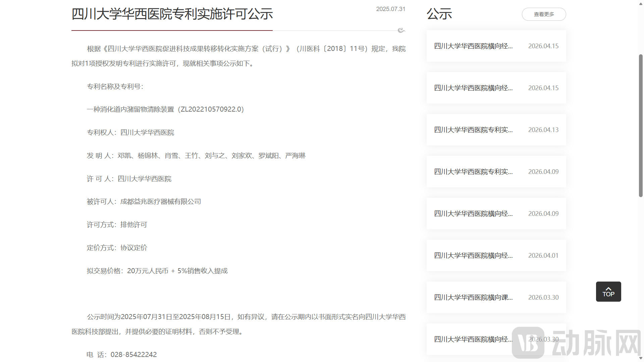644x362 pixels.
Task: Open the 2026.03.30 横向课 notice
Action: pos(496,297)
